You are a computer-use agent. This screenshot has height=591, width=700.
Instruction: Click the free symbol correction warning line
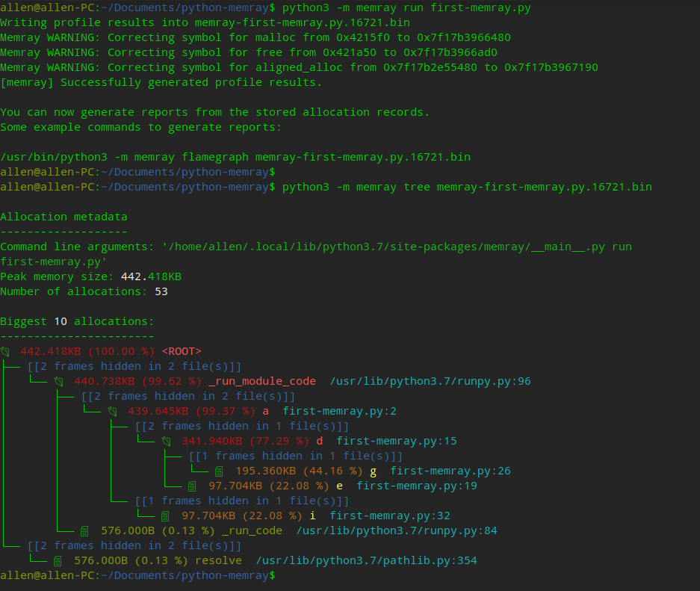[249, 52]
